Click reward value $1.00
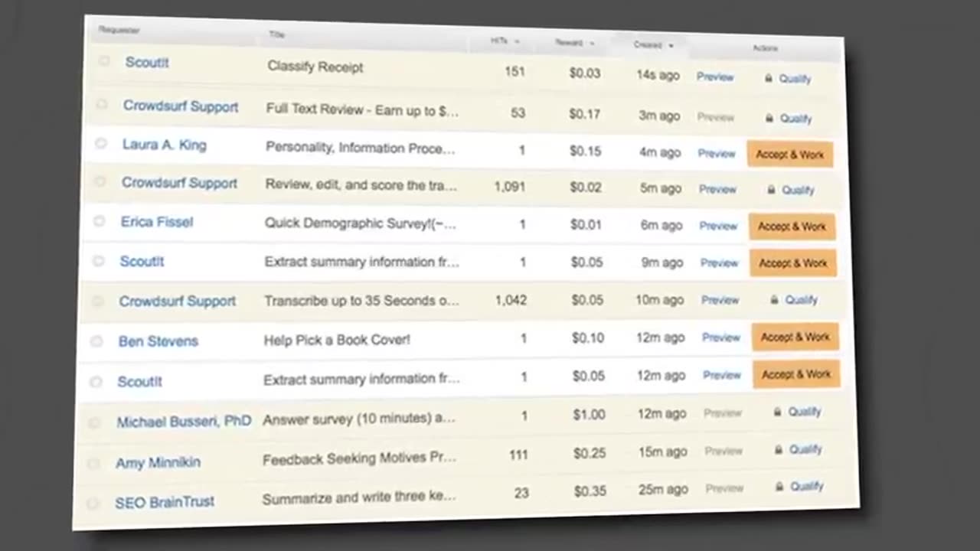Image resolution: width=980 pixels, height=551 pixels. coord(589,414)
